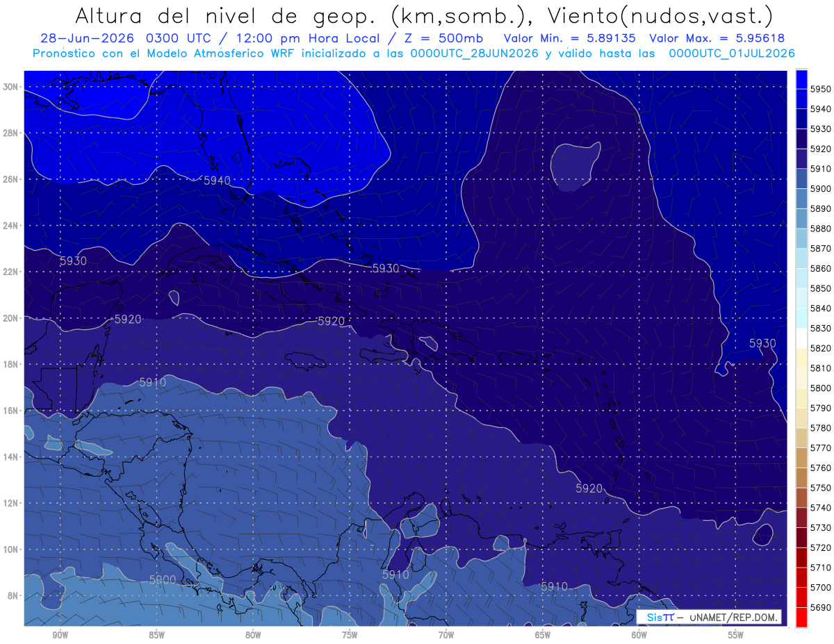Click the 5950 value on the color scale
This screenshot has width=834, height=644.
click(x=820, y=89)
